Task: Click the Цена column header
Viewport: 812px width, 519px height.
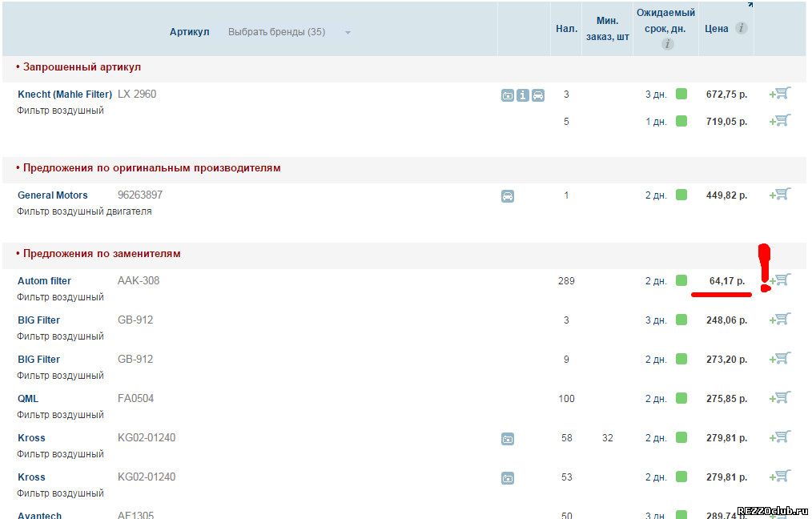Action: (x=717, y=29)
